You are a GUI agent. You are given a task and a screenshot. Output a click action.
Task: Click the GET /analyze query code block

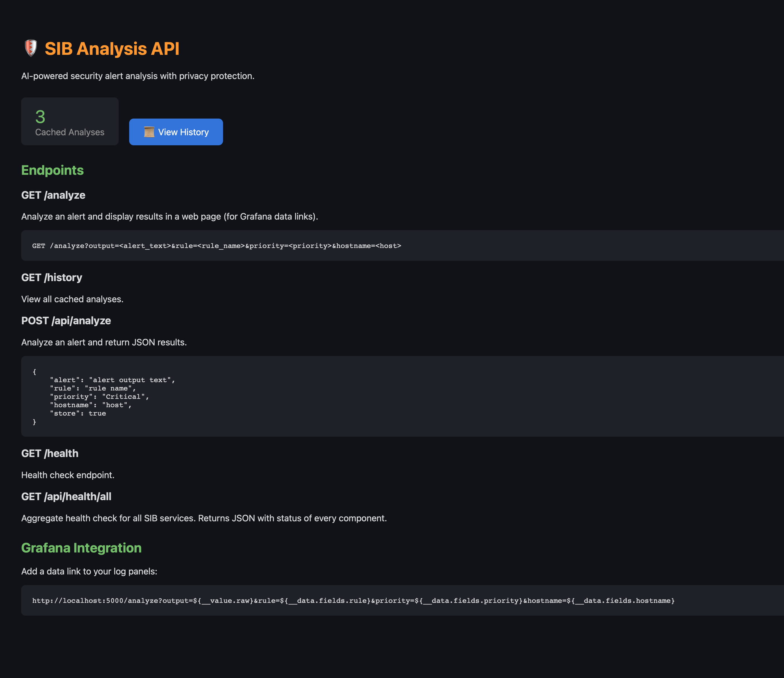coord(403,245)
